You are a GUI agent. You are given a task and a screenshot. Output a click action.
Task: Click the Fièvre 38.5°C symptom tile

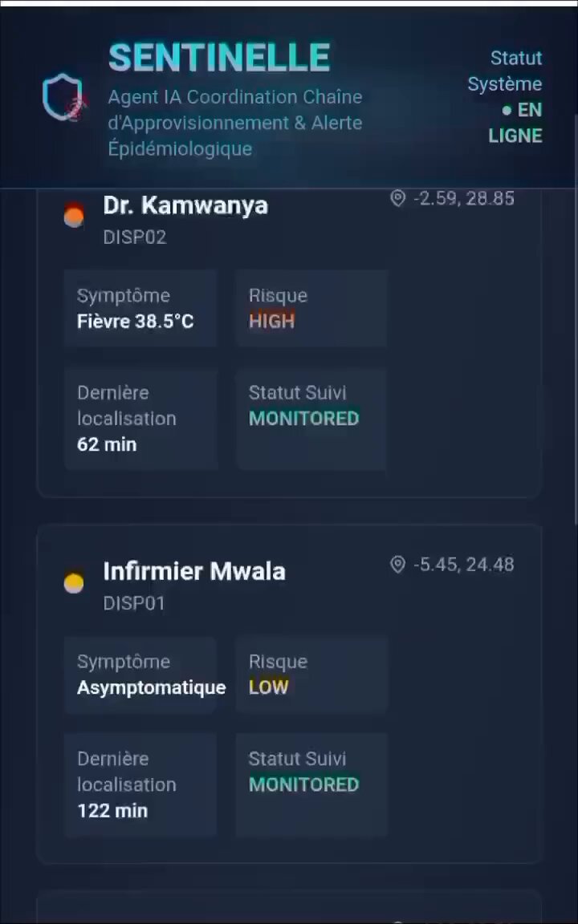140,308
